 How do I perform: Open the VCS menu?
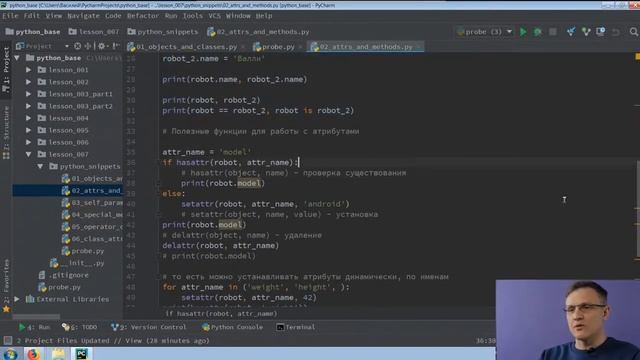point(214,16)
